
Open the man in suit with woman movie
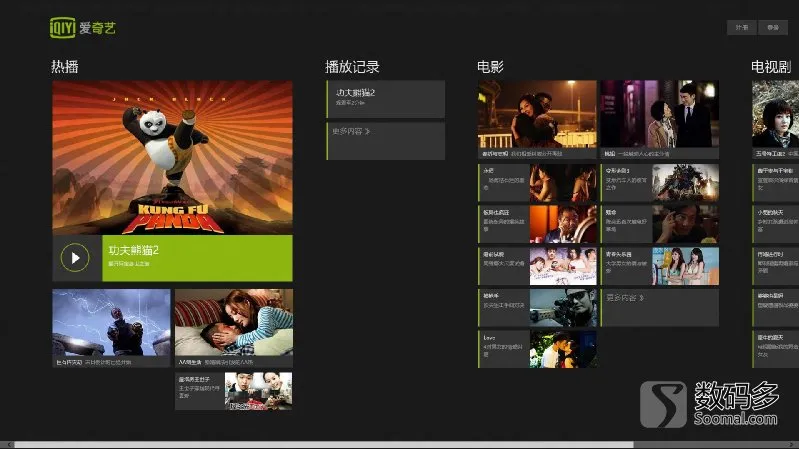pyautogui.click(x=660, y=119)
